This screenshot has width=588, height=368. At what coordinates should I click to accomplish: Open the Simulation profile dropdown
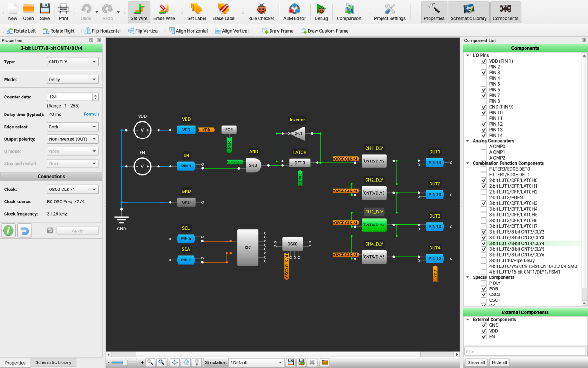(x=256, y=362)
